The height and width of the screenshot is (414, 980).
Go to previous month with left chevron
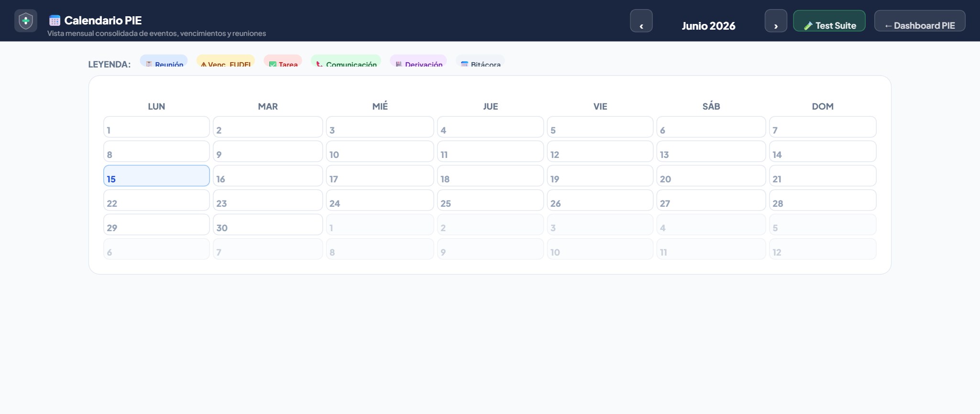coord(641,21)
